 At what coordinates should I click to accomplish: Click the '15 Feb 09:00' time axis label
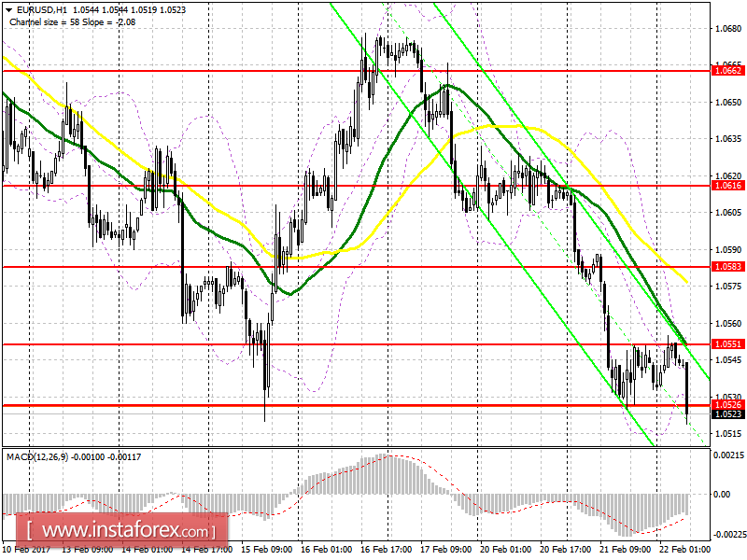[267, 550]
